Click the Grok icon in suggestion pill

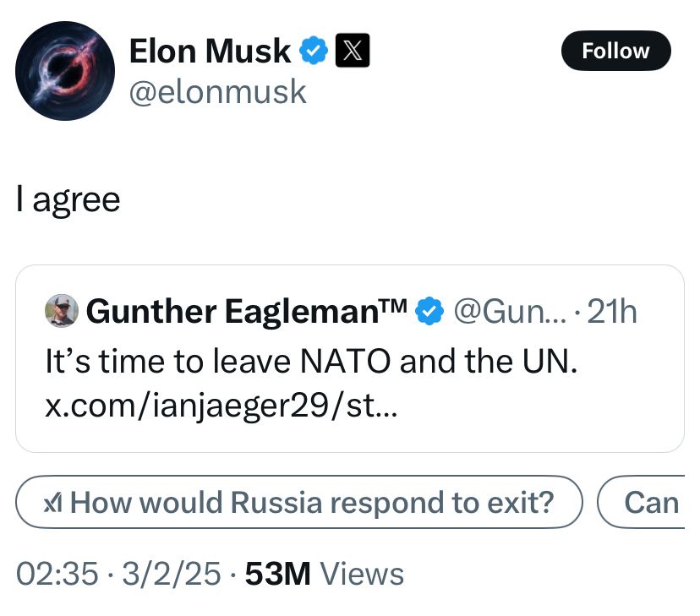(x=53, y=504)
